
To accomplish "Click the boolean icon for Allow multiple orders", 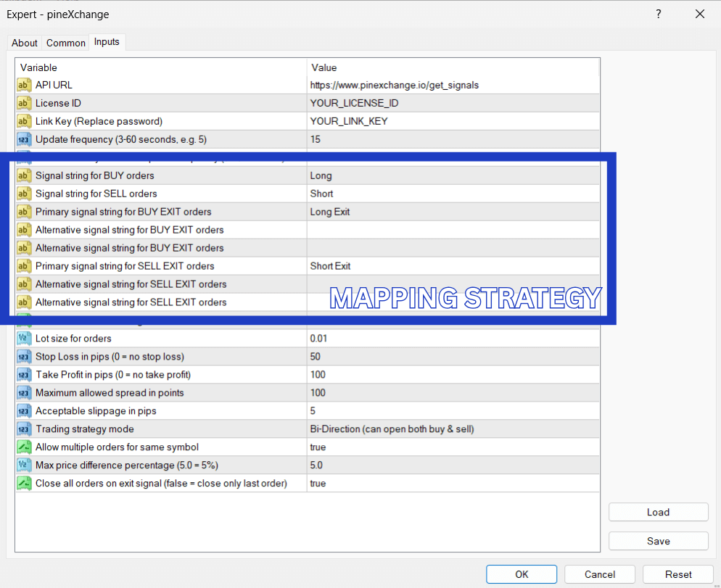I will pos(23,447).
